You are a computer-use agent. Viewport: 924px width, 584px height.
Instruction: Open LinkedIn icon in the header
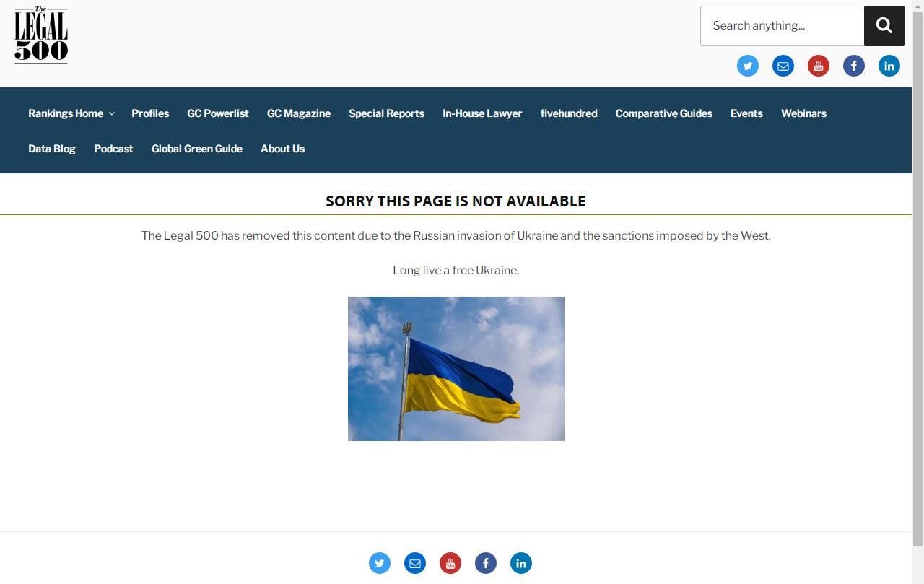(x=889, y=66)
